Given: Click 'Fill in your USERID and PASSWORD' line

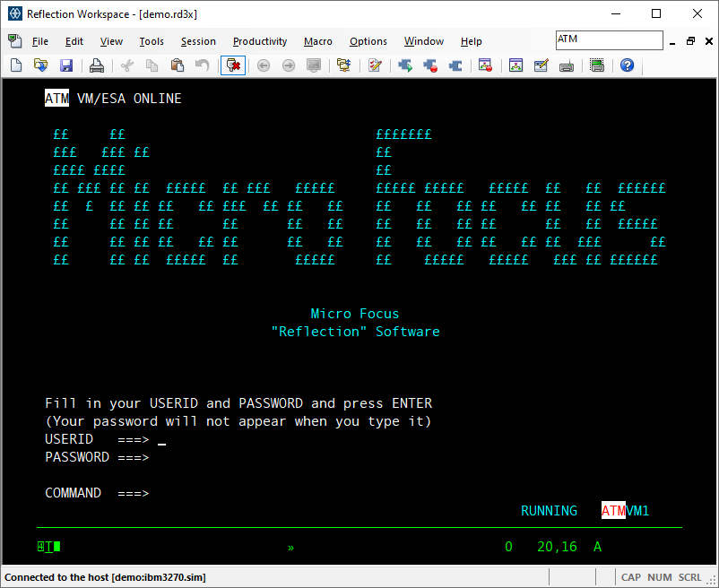Looking at the screenshot, I should 238,403.
